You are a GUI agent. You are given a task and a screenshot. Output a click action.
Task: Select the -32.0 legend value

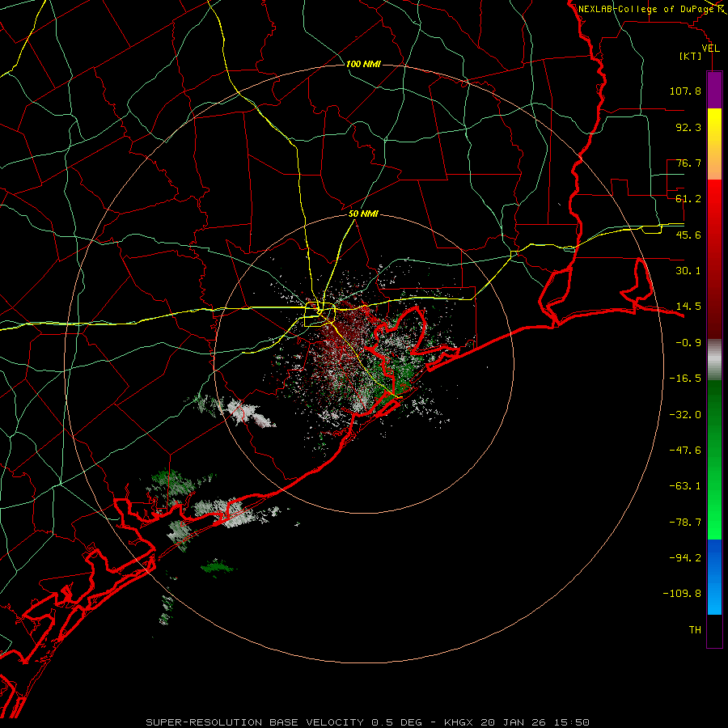tap(685, 415)
